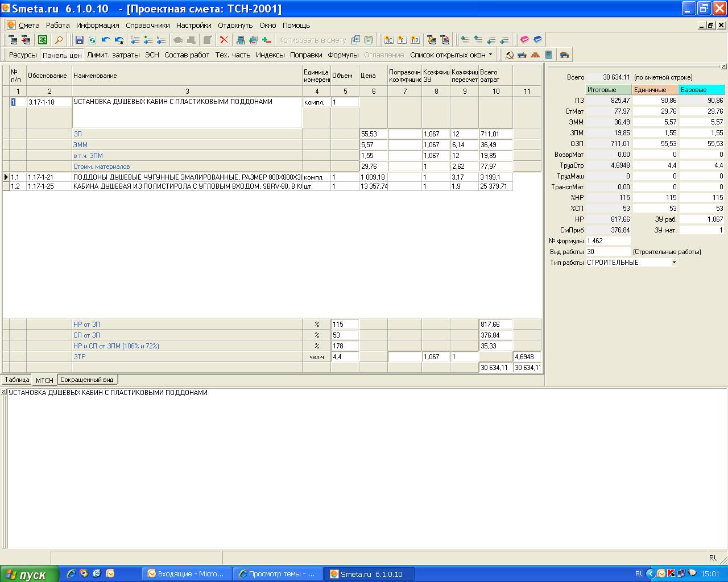Select row 1.17-1-21 ПОДДОНЫ ДУШЕВЫЕ ЧУГУННЫЕ
Viewport: 728px width, 582px height.
point(258,177)
